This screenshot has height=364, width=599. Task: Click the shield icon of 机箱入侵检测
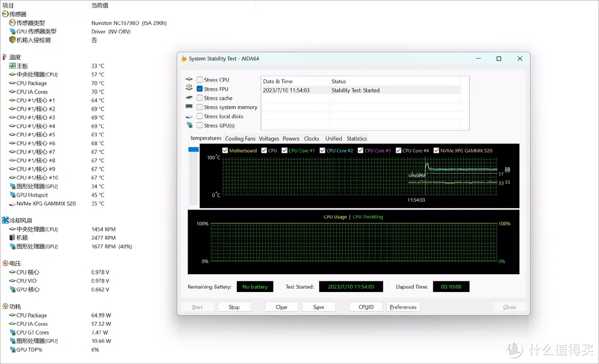click(x=12, y=40)
